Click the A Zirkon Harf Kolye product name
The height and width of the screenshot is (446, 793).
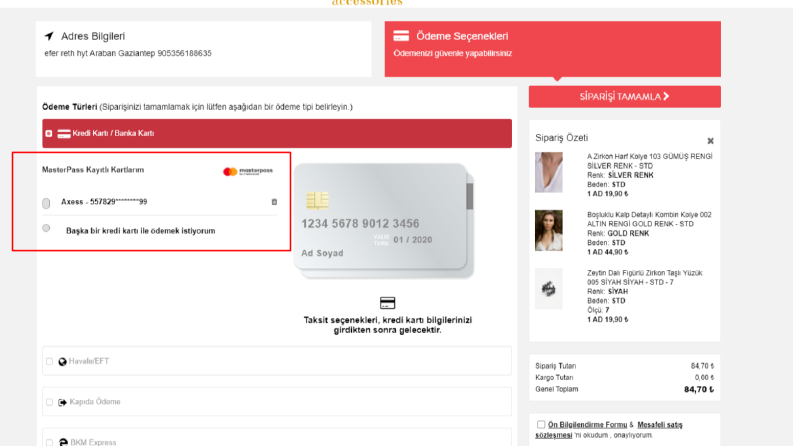(649, 161)
